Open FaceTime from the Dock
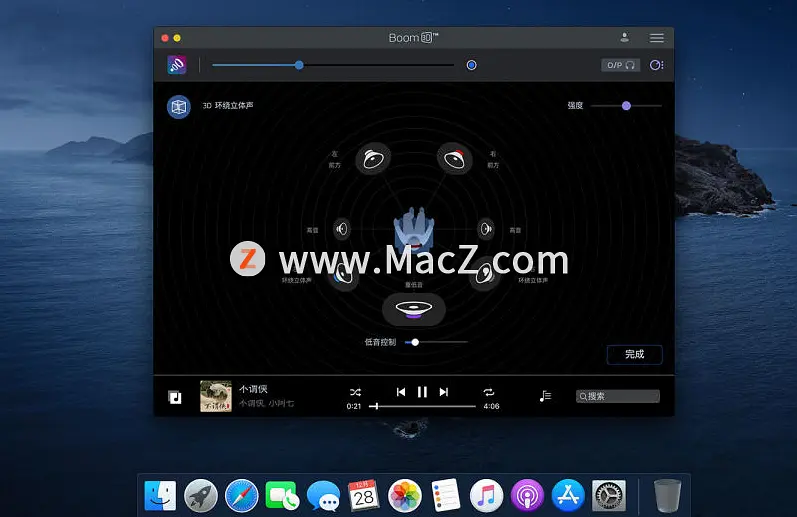The width and height of the screenshot is (797, 517). pyautogui.click(x=282, y=495)
